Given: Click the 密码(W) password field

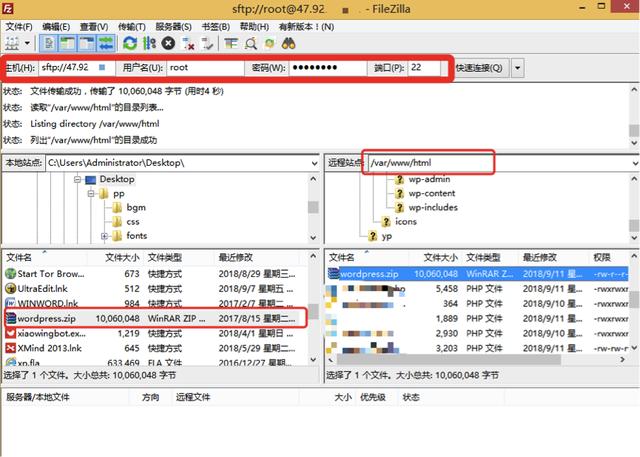Looking at the screenshot, I should pyautogui.click(x=328, y=68).
